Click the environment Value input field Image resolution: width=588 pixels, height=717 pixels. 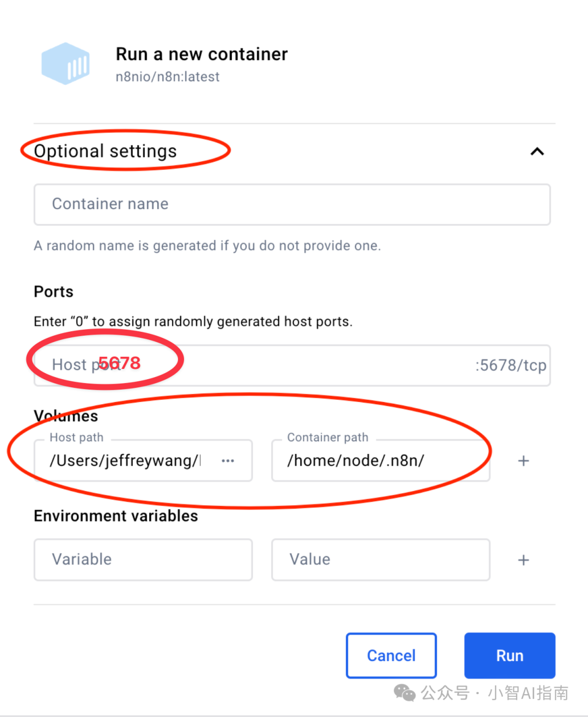381,560
